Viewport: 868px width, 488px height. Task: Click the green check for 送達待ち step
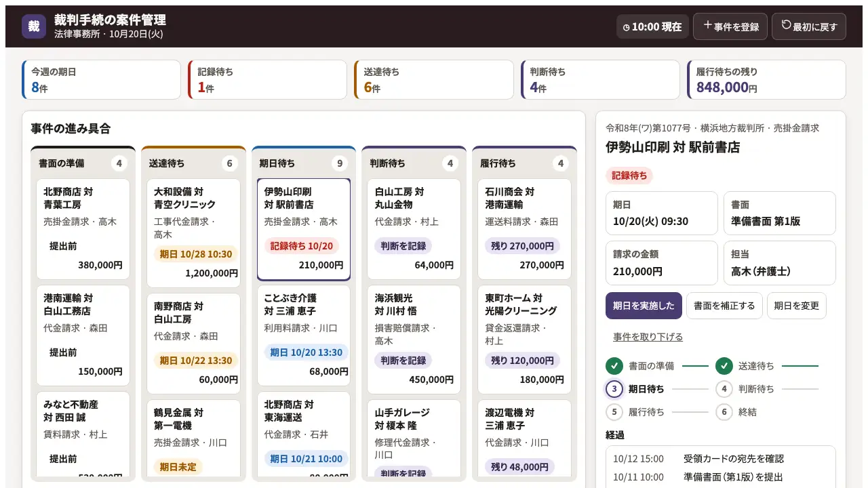click(724, 366)
